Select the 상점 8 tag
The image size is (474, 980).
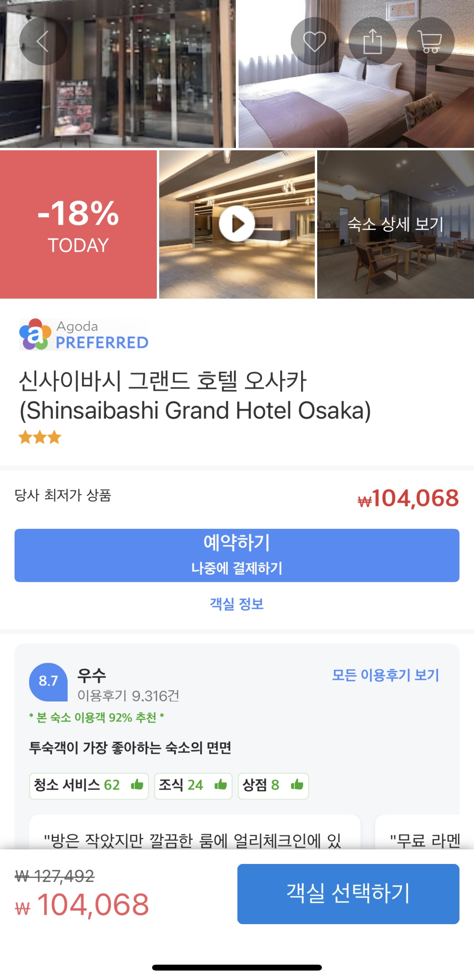point(273,785)
